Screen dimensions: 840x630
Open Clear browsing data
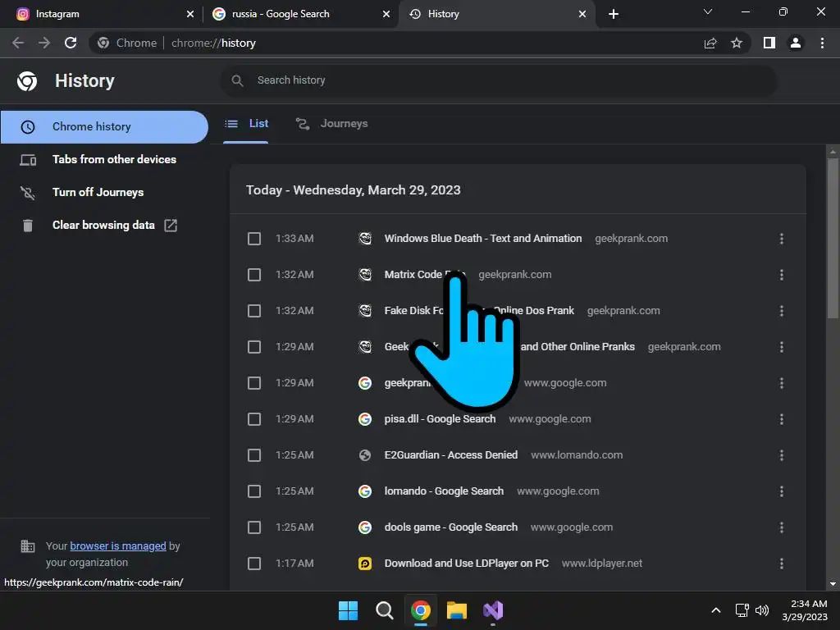click(x=104, y=226)
